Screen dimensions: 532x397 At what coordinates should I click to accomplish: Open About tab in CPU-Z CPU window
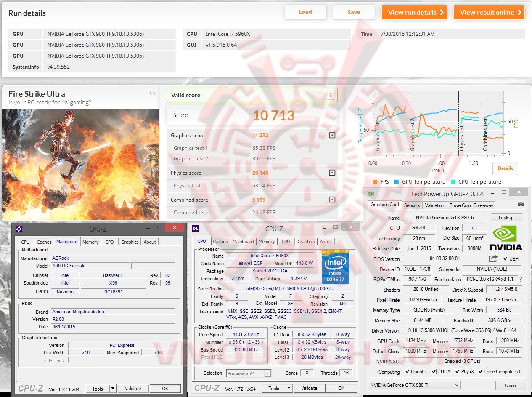tap(326, 242)
